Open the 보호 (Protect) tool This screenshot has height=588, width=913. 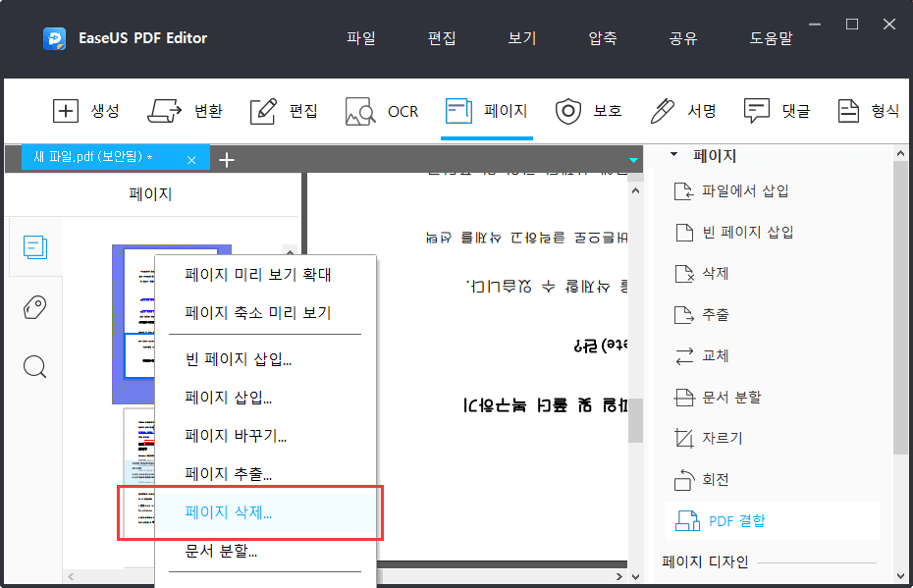[x=589, y=111]
